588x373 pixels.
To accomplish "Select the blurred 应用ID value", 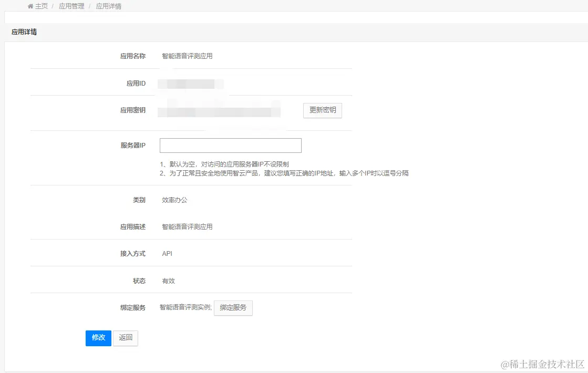I will [x=190, y=84].
